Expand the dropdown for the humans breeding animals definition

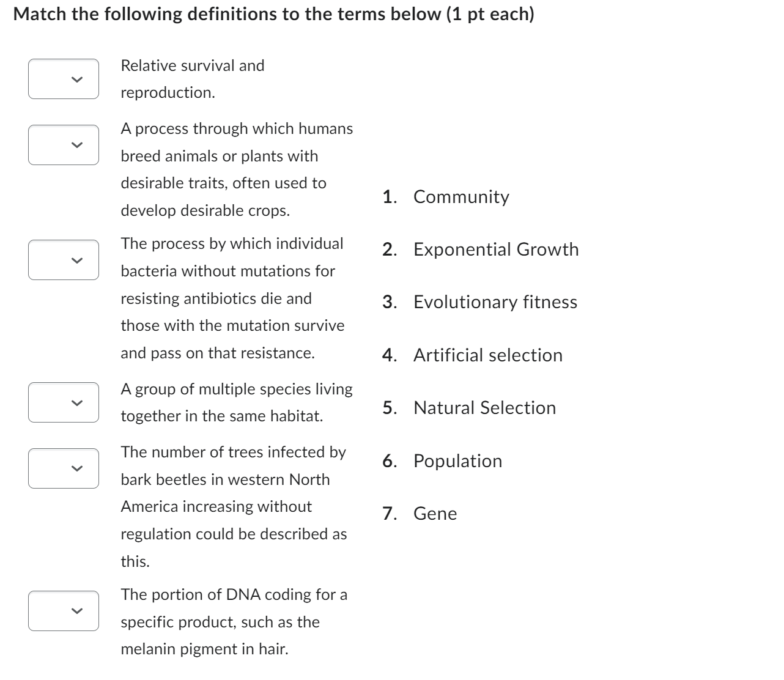click(x=64, y=144)
